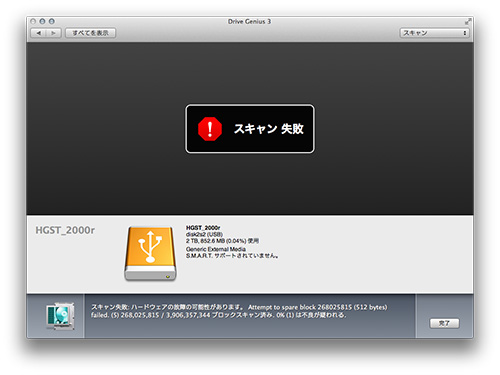
Task: Click the disk2s2 (USB) info line
Action: 204,234
